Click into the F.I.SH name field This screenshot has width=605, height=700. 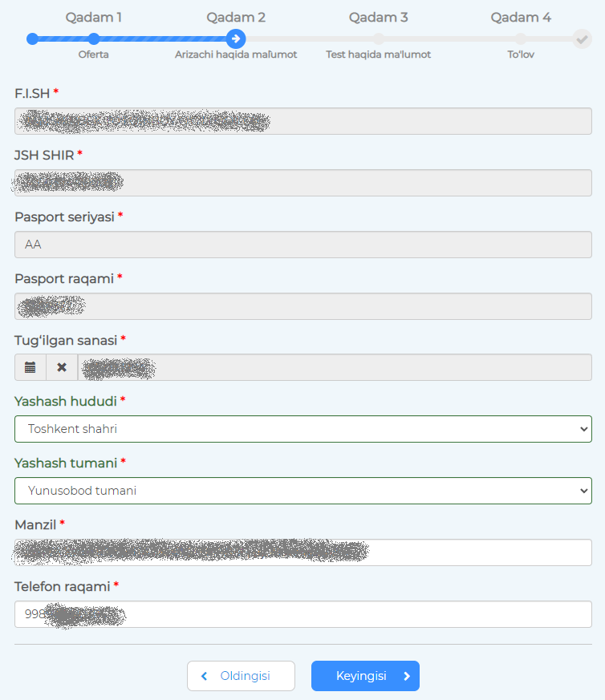click(x=303, y=121)
